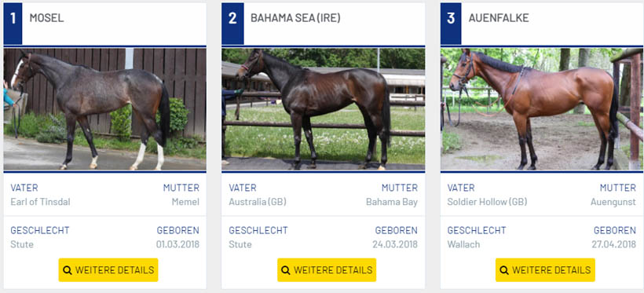Select the AUENFALKE card title
Viewport: 644px width, 293px height.
click(499, 18)
